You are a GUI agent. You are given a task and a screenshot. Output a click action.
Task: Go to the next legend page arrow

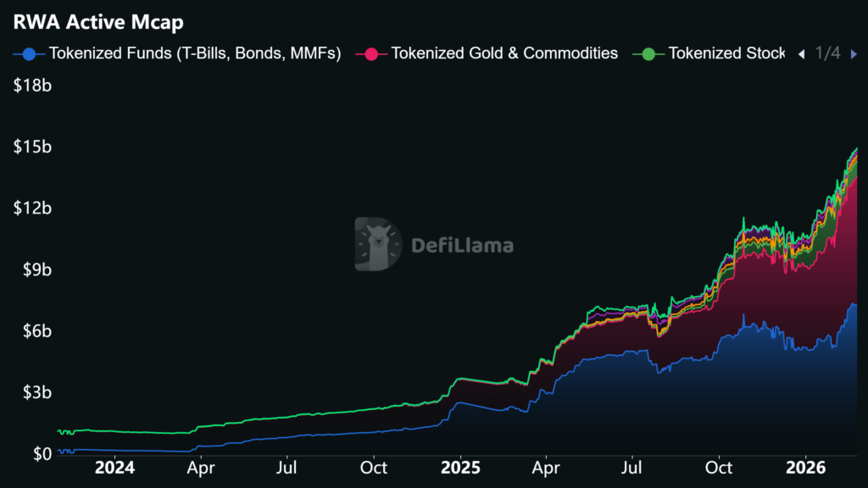[854, 54]
